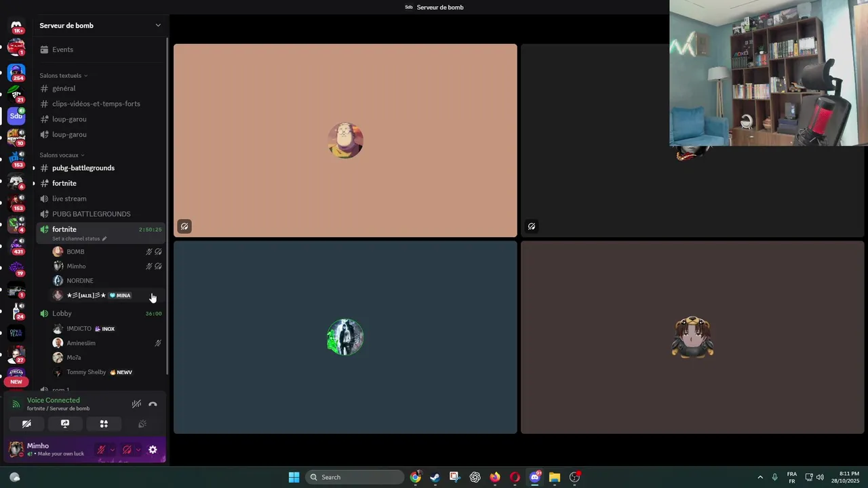This screenshot has width=868, height=488.
Task: Toggle microphone mute in user panel
Action: tap(101, 449)
